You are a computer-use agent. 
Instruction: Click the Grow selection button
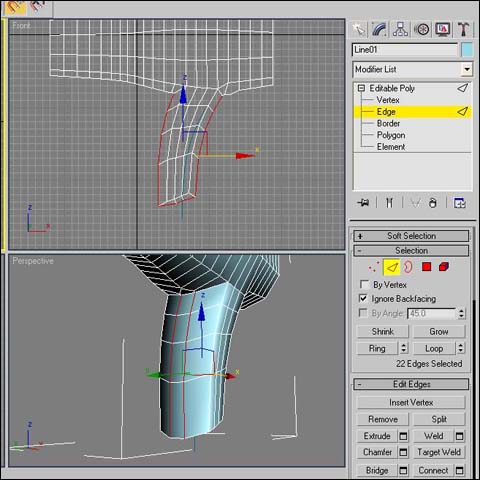click(x=439, y=332)
